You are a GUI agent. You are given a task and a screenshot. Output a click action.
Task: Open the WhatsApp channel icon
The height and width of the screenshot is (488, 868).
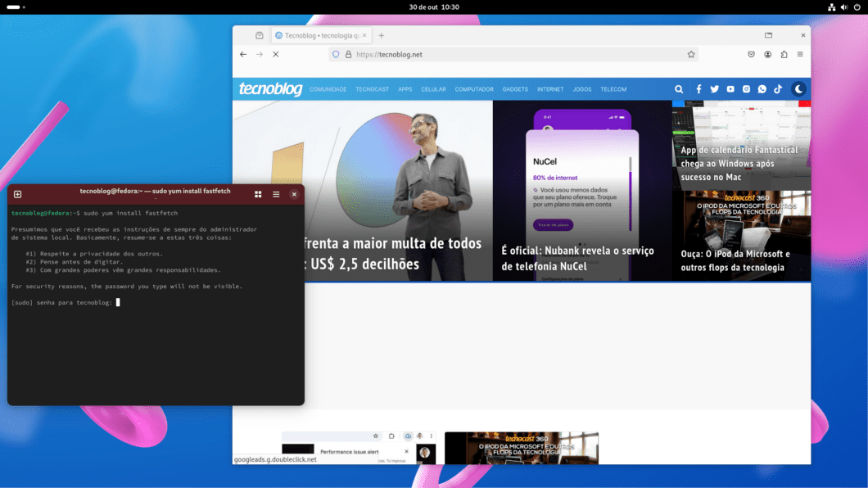[762, 89]
